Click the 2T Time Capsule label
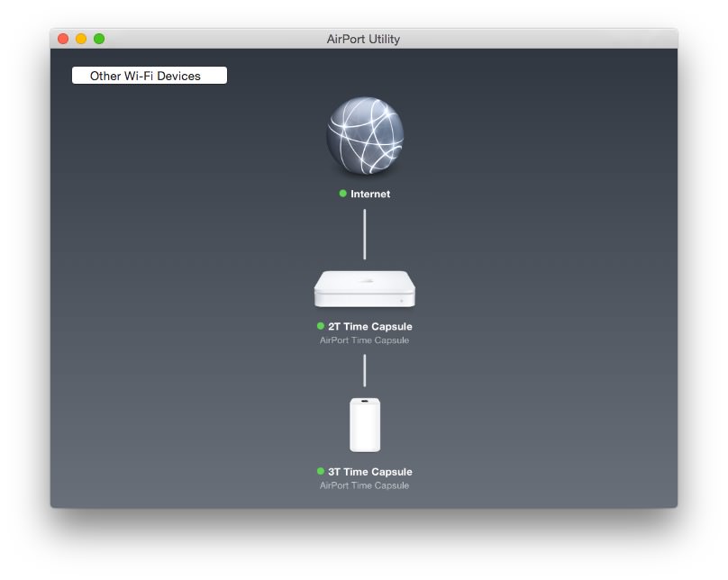Screen dimensions: 728x580 pos(370,327)
